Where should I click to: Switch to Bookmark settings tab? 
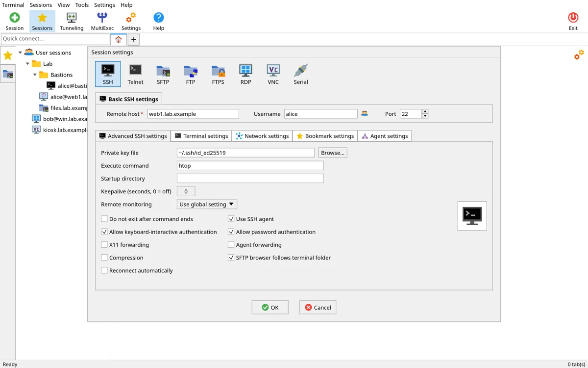click(325, 136)
